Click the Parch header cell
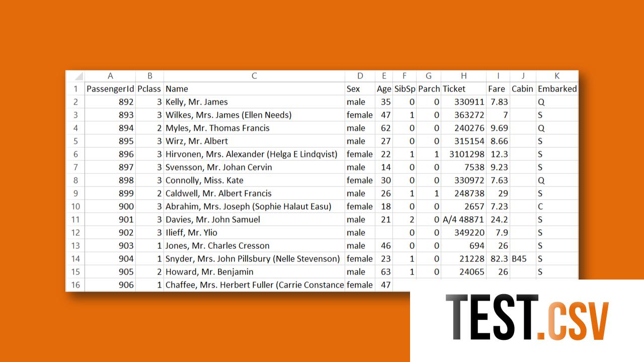 (x=429, y=88)
